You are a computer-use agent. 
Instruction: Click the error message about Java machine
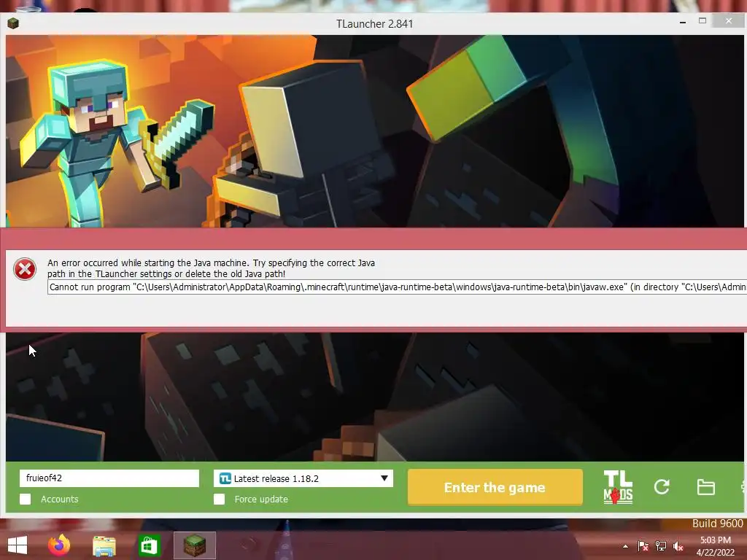(211, 268)
